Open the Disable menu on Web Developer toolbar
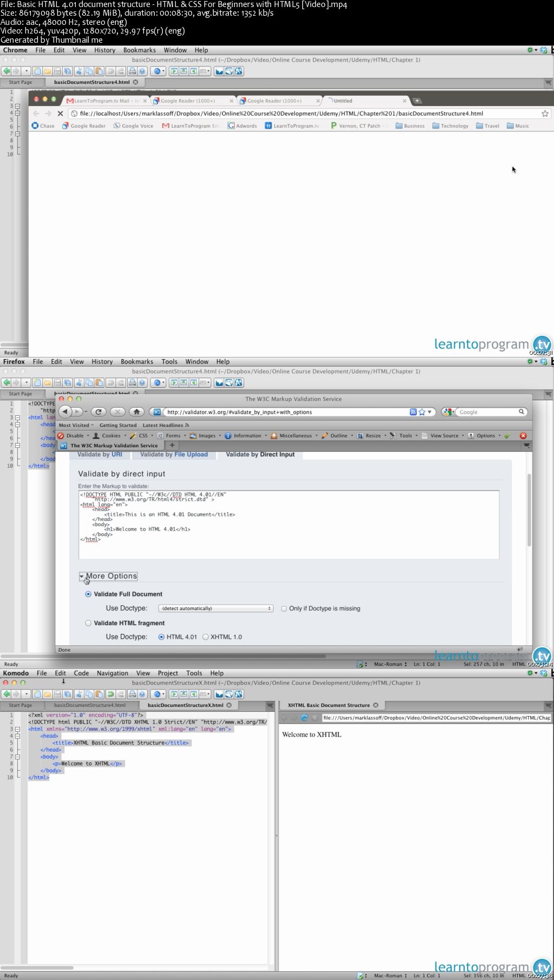Image resolution: width=554 pixels, height=980 pixels. (x=74, y=435)
